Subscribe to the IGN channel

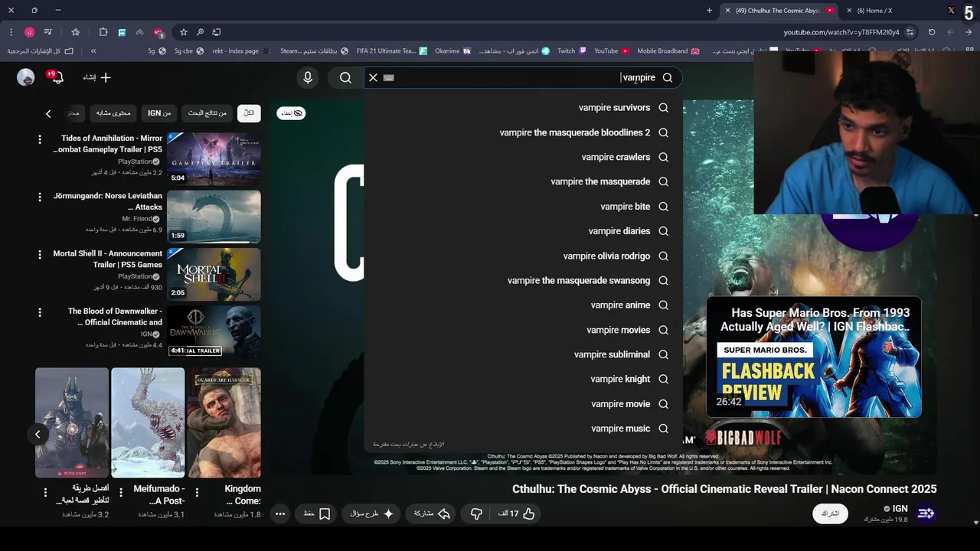coord(830,514)
